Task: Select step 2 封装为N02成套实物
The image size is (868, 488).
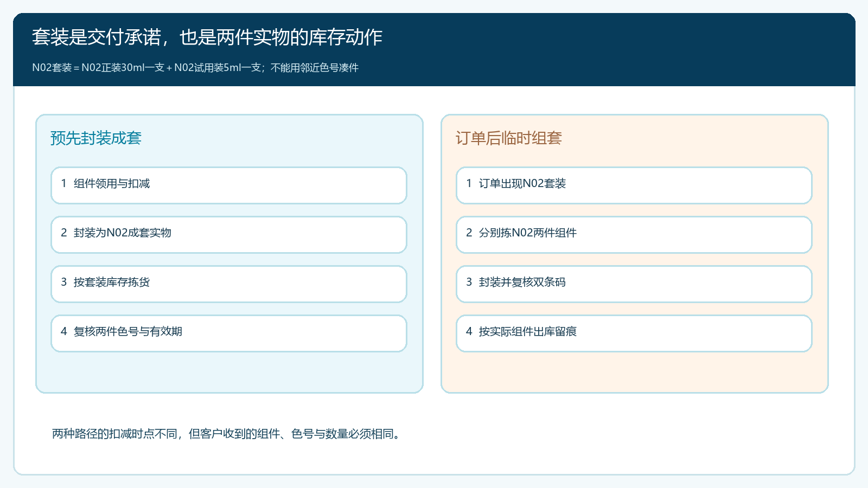Action: (229, 235)
